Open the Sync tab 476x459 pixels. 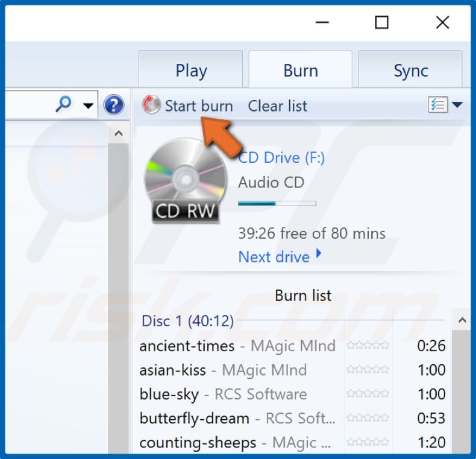point(410,69)
